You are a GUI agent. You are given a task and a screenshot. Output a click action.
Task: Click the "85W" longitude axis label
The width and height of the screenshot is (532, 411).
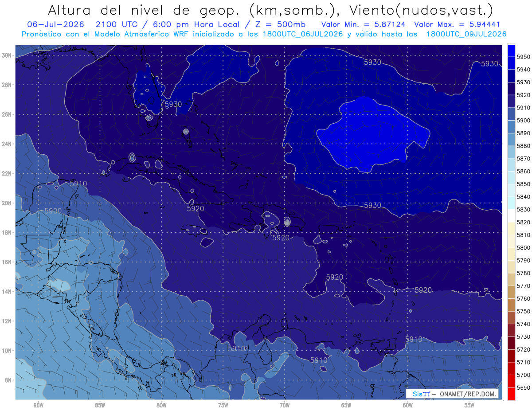point(100,406)
